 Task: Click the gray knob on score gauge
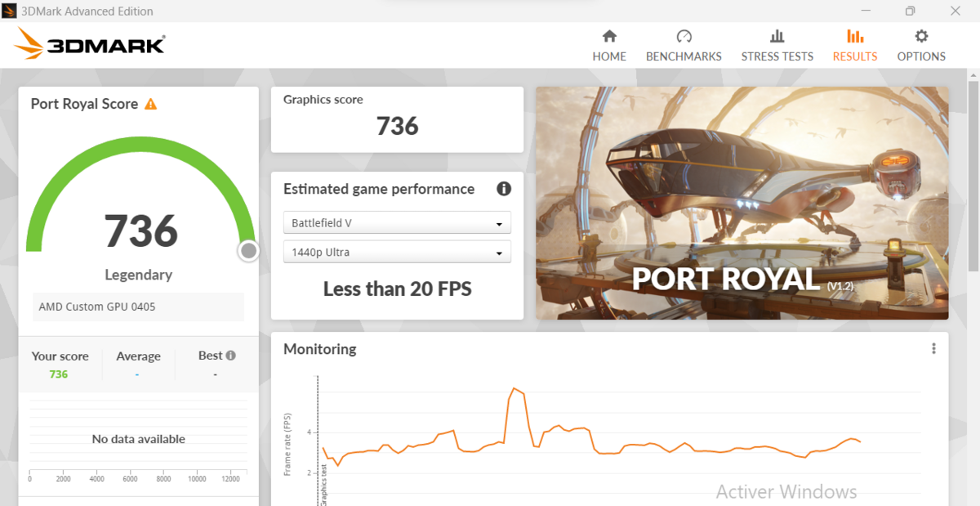[249, 251]
